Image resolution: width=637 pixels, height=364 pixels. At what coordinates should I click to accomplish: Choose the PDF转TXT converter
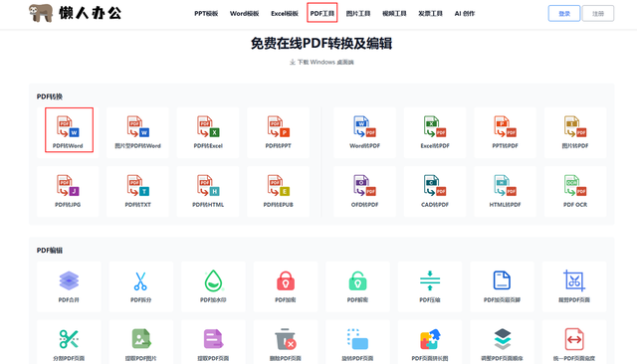click(137, 192)
